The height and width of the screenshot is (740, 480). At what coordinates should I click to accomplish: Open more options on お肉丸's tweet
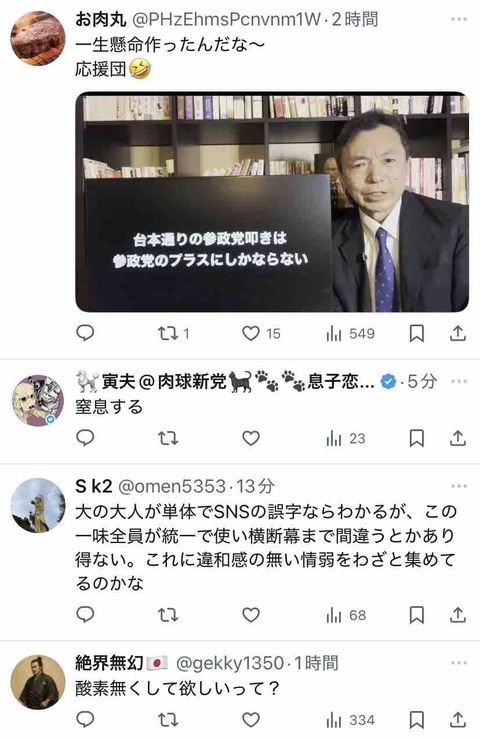point(459,19)
